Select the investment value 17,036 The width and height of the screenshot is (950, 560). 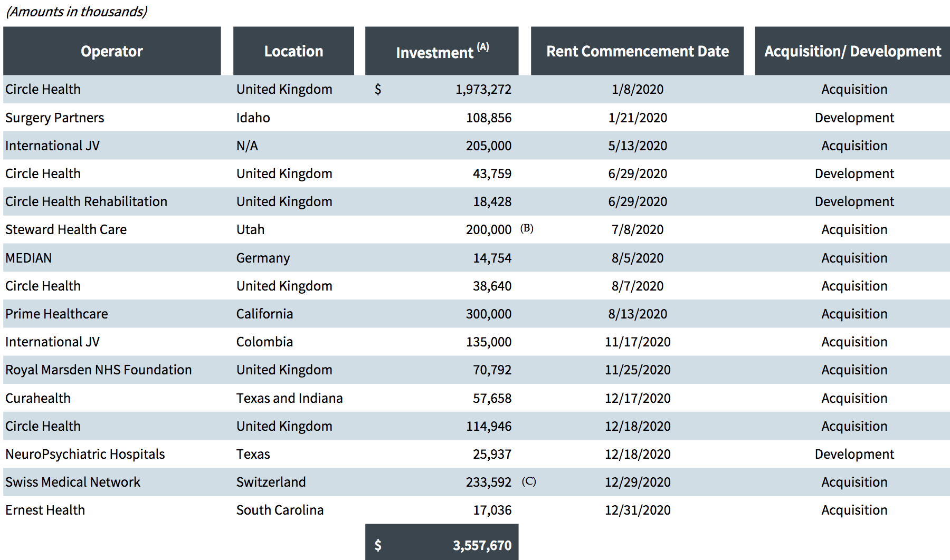click(492, 510)
